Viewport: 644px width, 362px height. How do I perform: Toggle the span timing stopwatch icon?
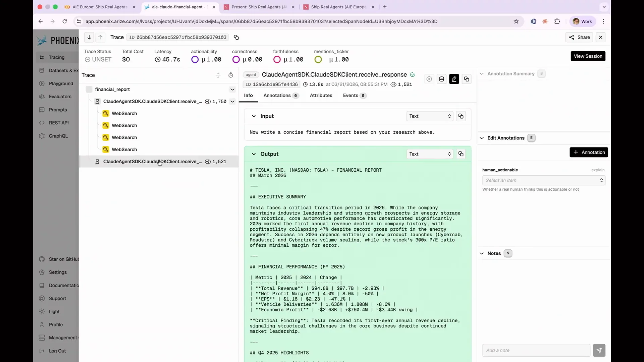pos(231,75)
